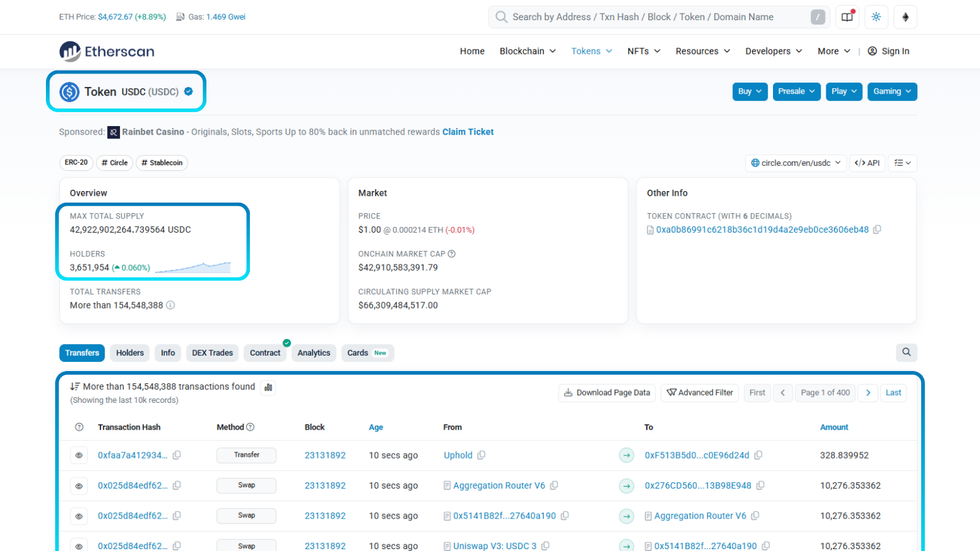Click the Onchain Market Cap help icon
The height and width of the screenshot is (551, 980).
point(451,254)
